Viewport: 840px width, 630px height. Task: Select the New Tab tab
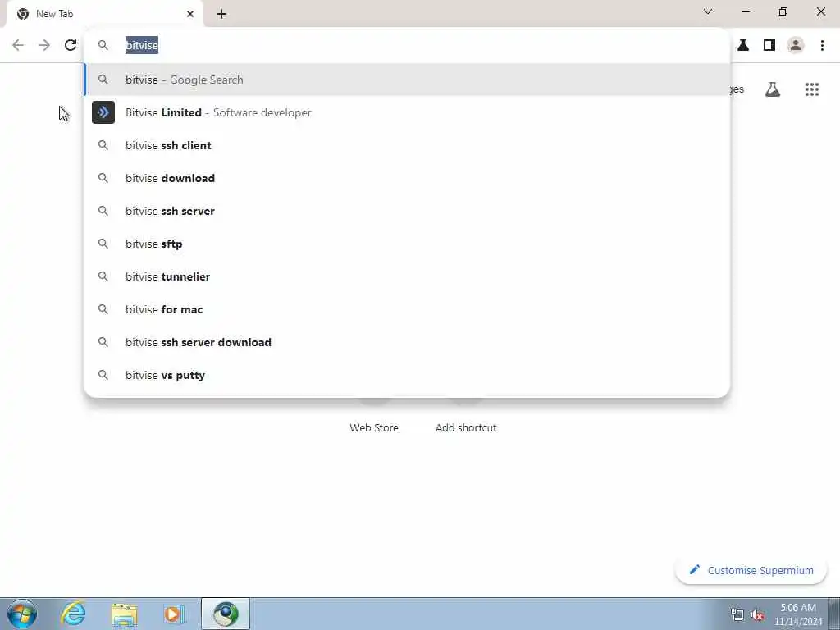pos(104,14)
